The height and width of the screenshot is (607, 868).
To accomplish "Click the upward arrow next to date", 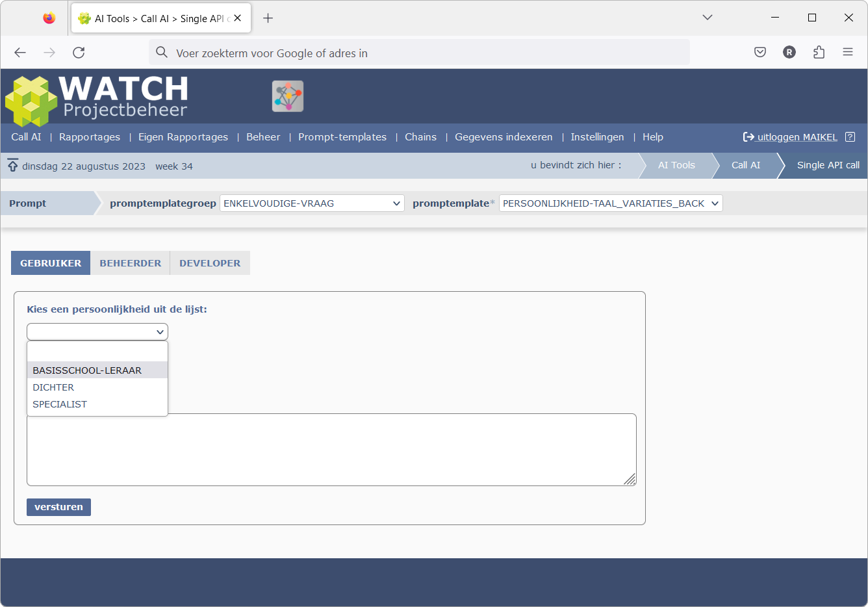I will click(x=13, y=165).
